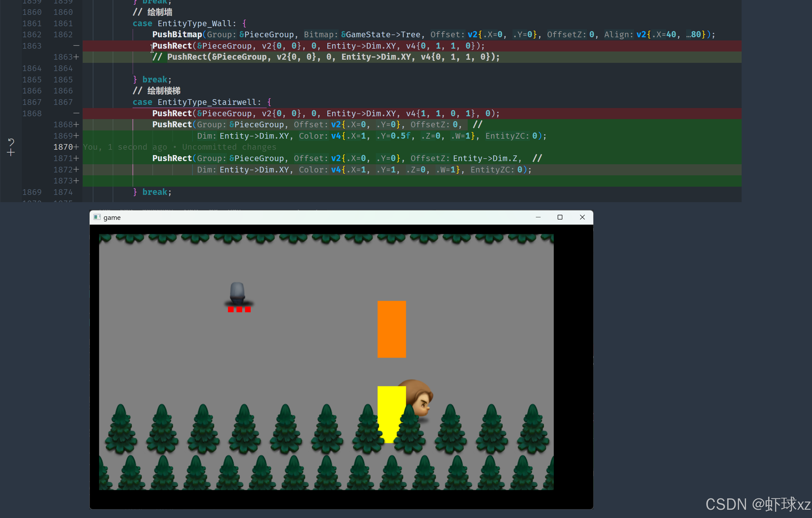Click "PushRect" on deleted red line 1863
812x518 pixels.
tap(172, 46)
